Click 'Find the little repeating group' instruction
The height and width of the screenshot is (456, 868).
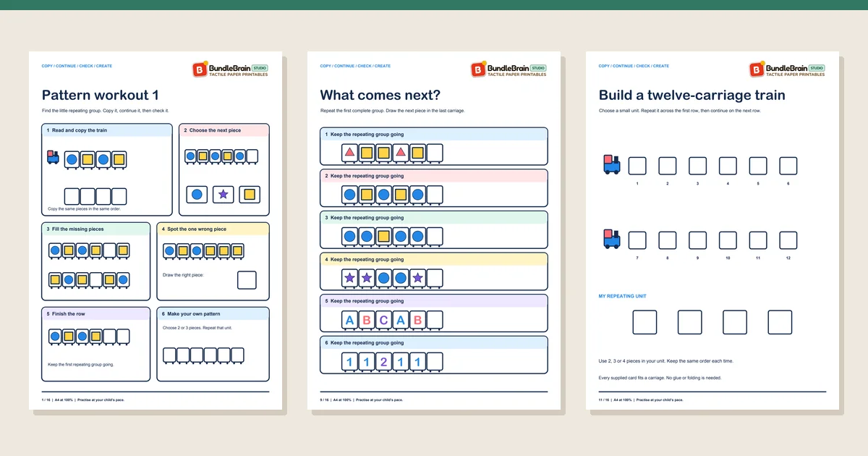tap(105, 111)
